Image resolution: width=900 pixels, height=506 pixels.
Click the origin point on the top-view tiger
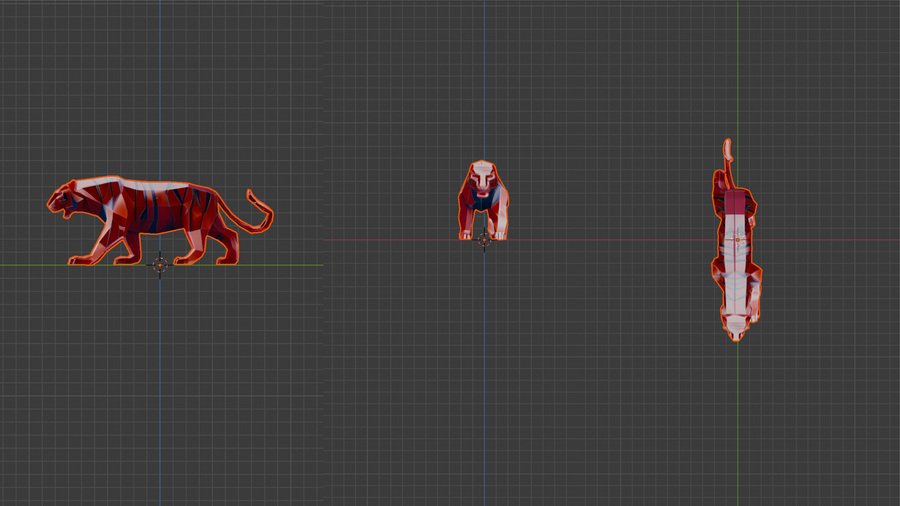[738, 239]
